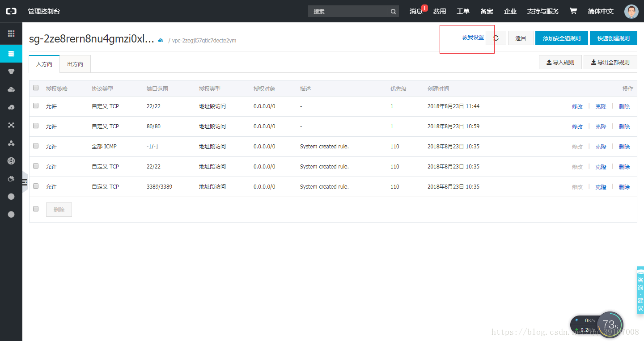Switch to the 出方向 tab
This screenshot has width=644, height=341.
[75, 64]
